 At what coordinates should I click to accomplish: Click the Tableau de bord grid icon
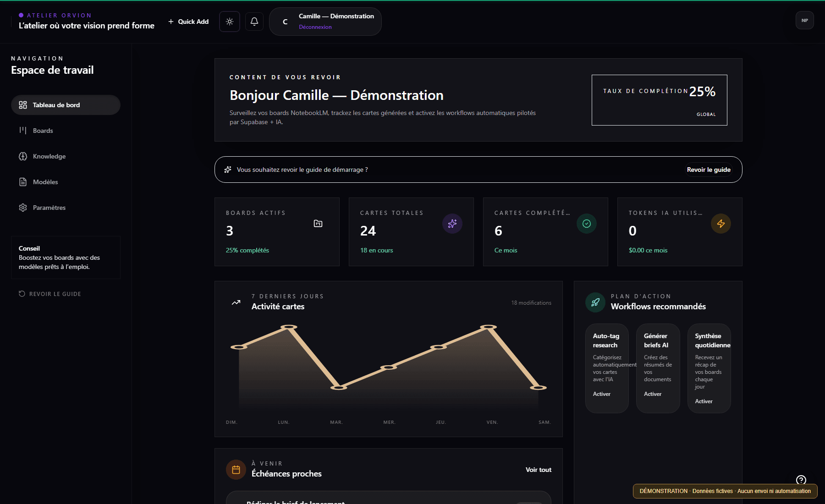pos(23,105)
